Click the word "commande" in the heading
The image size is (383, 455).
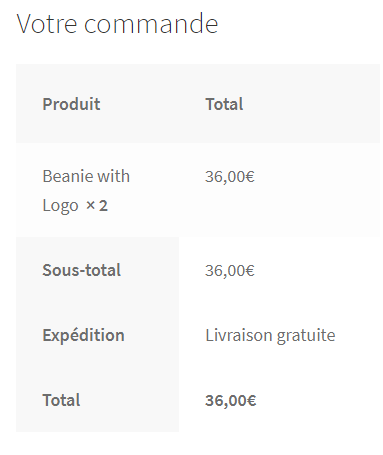pos(151,24)
